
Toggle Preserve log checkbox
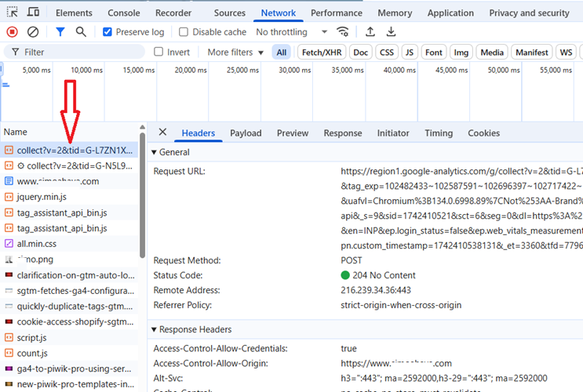(107, 32)
